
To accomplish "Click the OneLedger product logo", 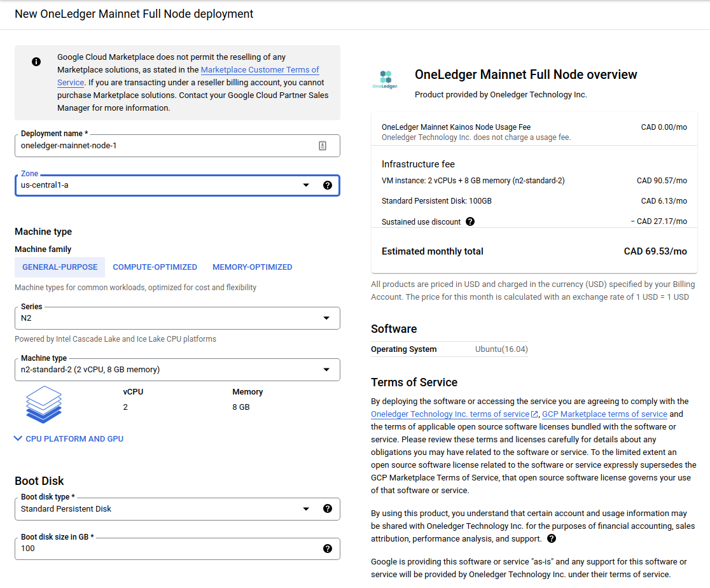I will 385,80.
